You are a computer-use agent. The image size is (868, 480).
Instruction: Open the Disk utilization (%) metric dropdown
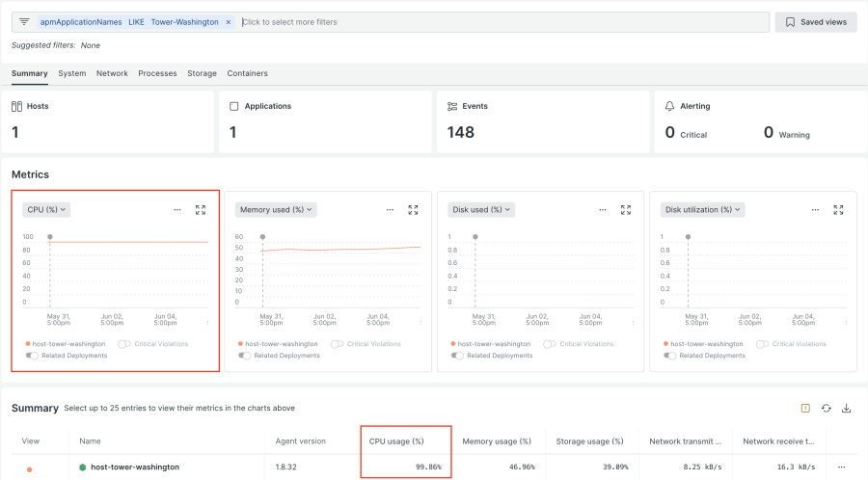point(703,209)
